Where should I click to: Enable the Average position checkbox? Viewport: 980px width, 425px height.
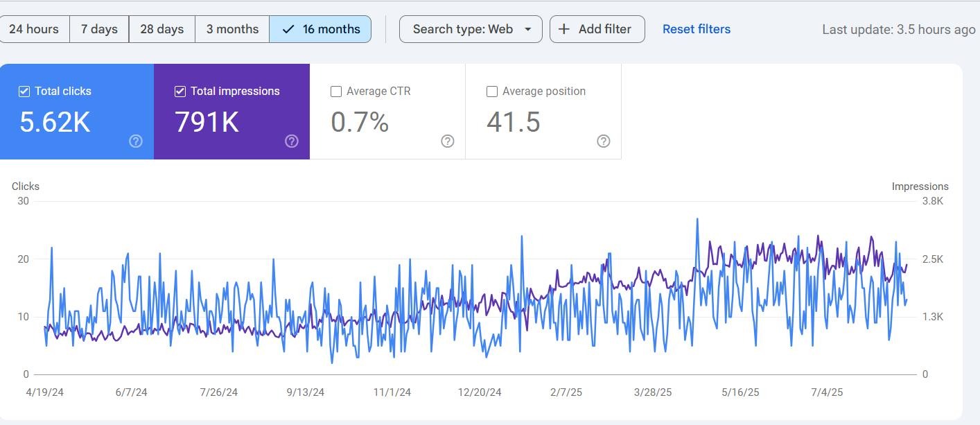(x=492, y=92)
